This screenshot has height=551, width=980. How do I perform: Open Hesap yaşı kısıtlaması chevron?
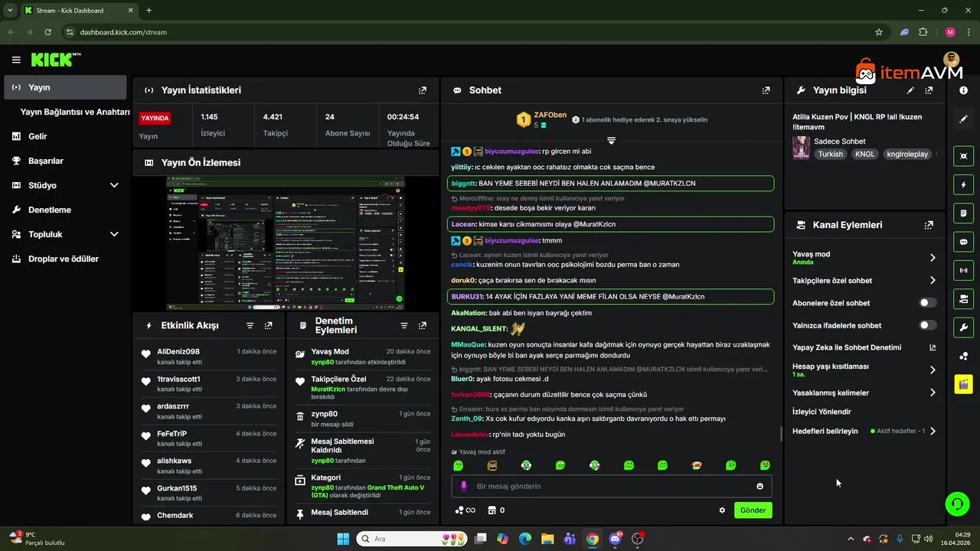coord(933,370)
